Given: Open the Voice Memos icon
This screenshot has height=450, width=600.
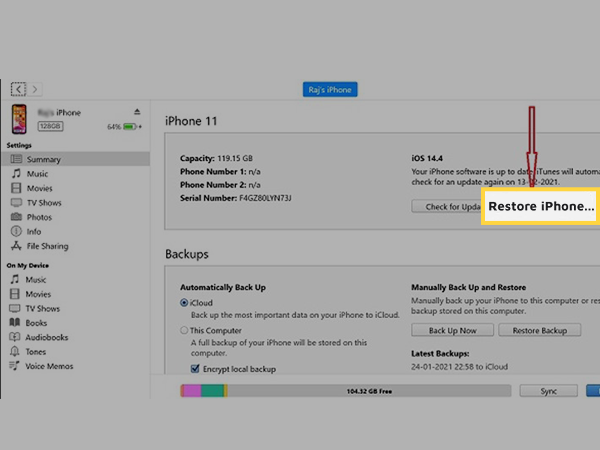Looking at the screenshot, I should coord(15,366).
